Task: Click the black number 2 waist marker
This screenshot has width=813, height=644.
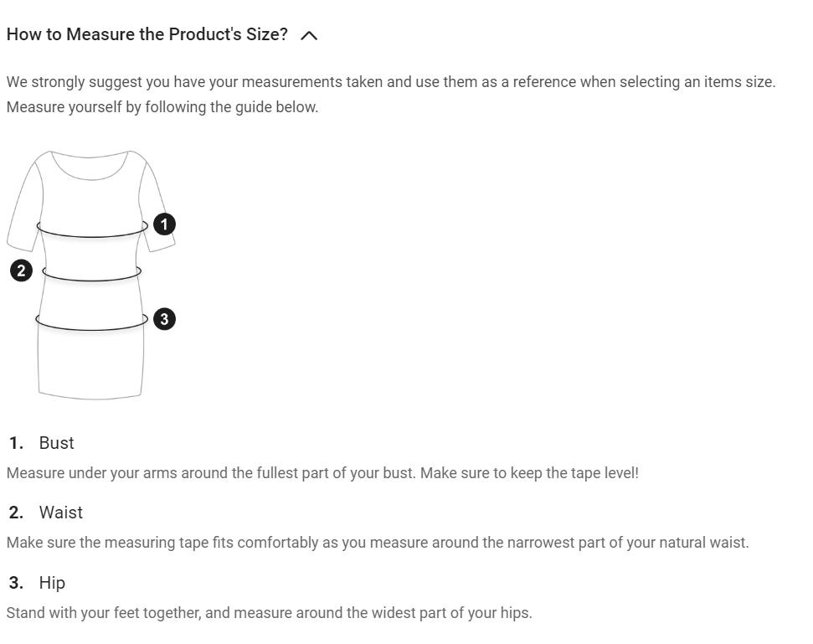Action: [x=21, y=270]
